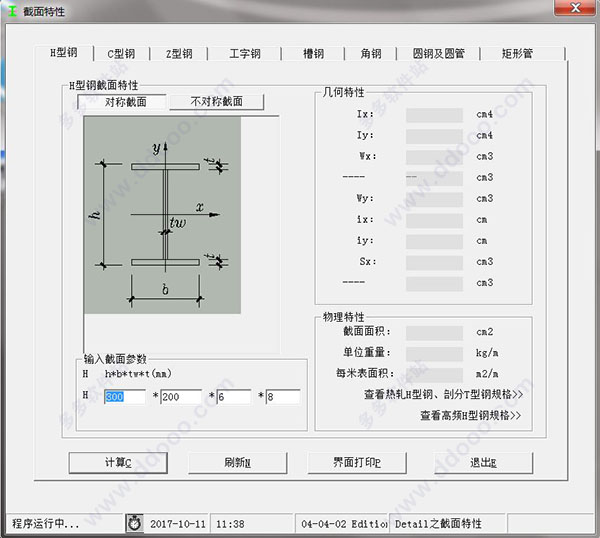Click the green I-beam title bar icon
The height and width of the screenshot is (538, 600).
point(12,11)
